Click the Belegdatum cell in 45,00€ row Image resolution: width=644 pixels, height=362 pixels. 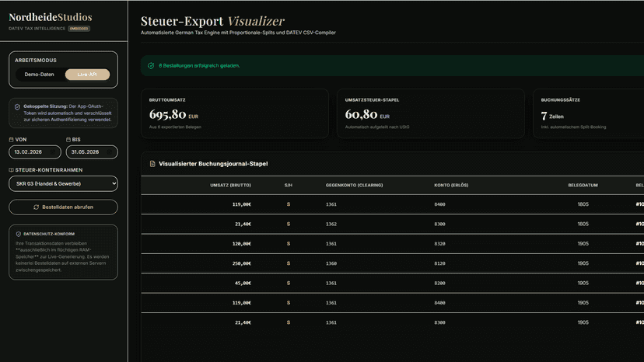[x=583, y=284]
